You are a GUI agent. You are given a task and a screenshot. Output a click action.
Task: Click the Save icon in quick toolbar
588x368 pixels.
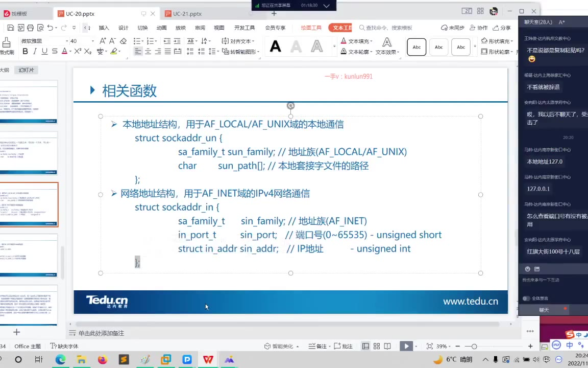11,28
